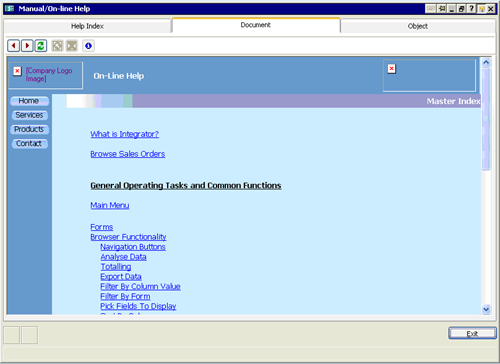Open the Object tab

point(418,26)
